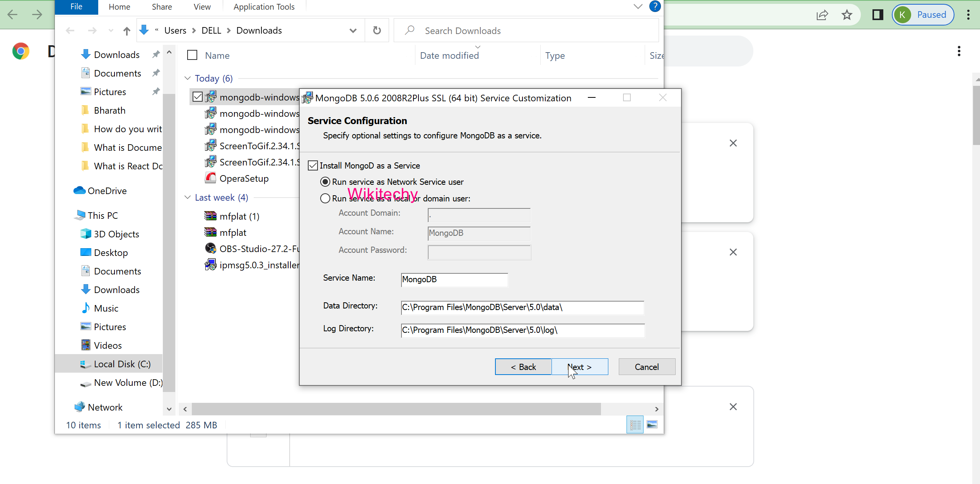Click the Data Directory path field

tap(522, 307)
